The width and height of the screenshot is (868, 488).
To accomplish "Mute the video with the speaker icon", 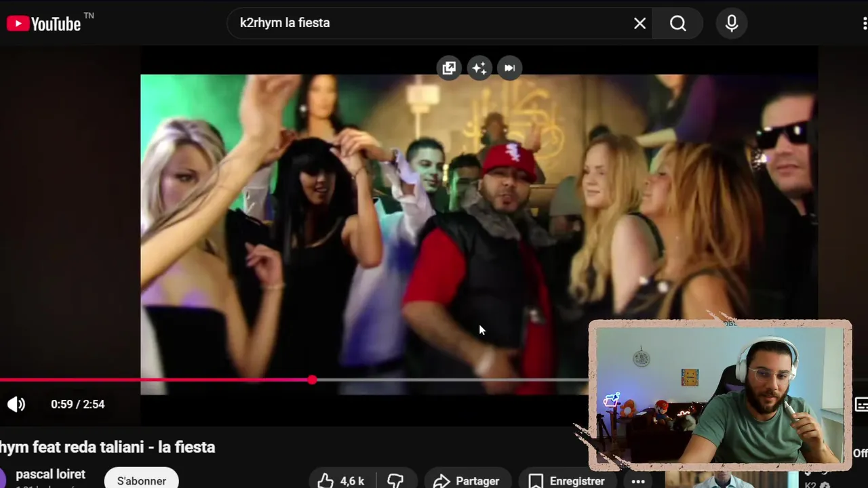I will click(16, 404).
